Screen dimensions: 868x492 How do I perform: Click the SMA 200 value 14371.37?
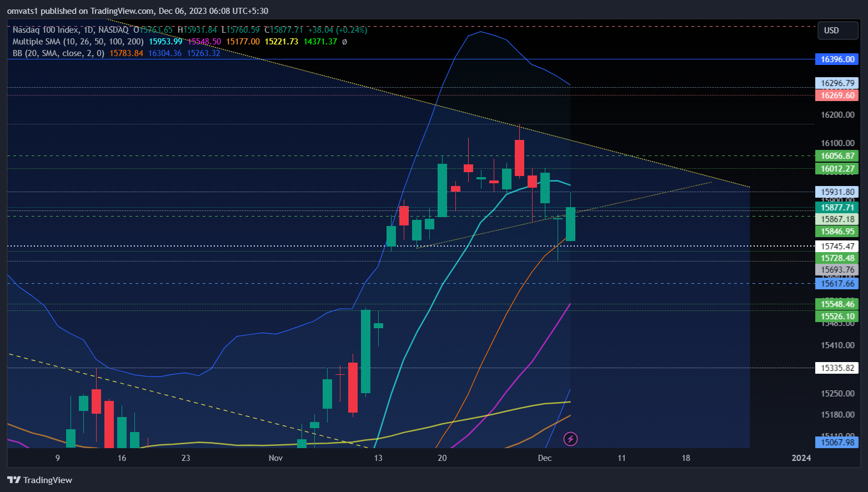(x=320, y=42)
